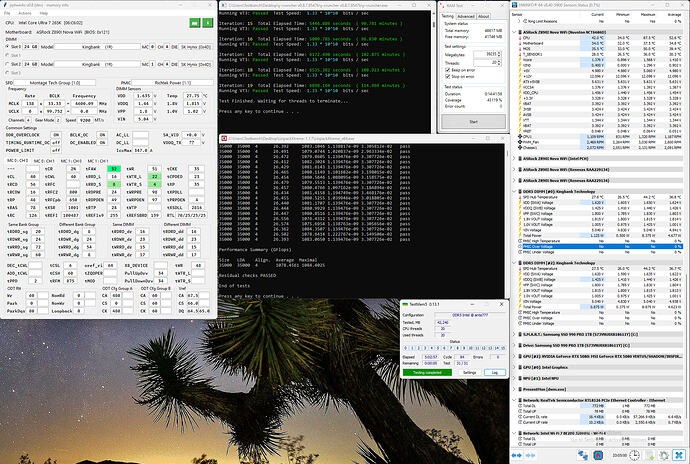The image size is (690, 464).
Task: Click the Threads stepper arrows in RAM Test
Action: (x=499, y=63)
